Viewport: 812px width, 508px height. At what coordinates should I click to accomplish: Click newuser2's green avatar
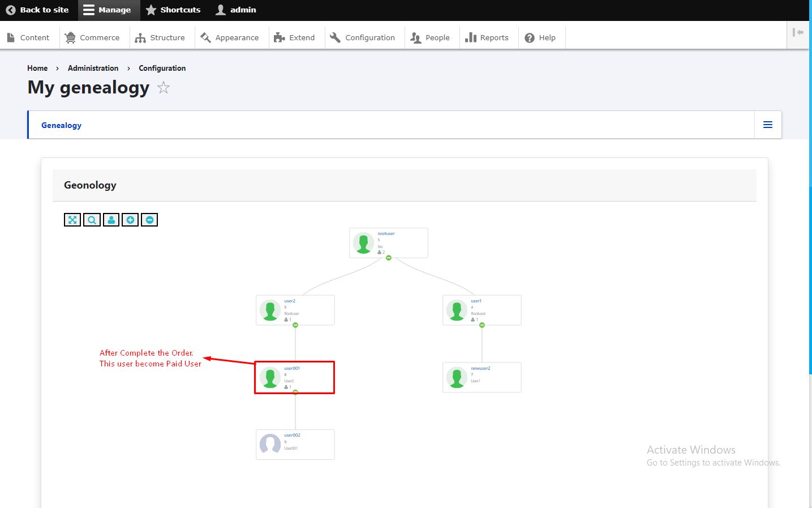pos(457,378)
